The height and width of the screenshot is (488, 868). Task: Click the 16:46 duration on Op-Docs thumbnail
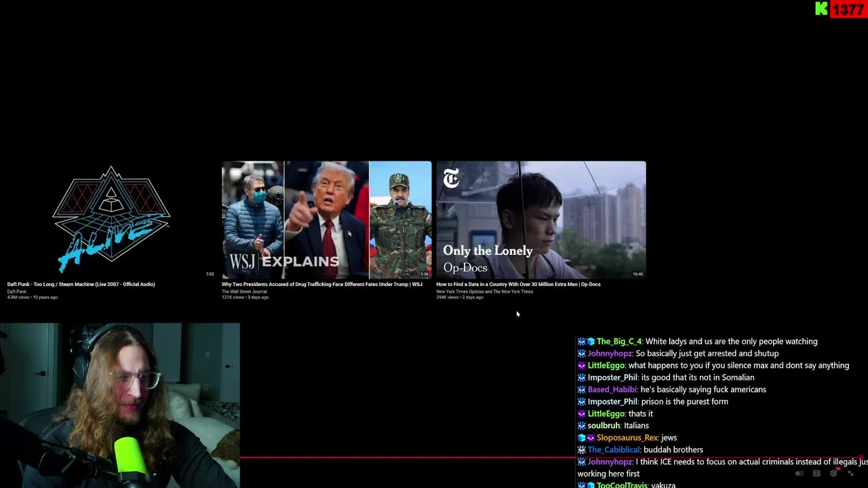(x=637, y=274)
